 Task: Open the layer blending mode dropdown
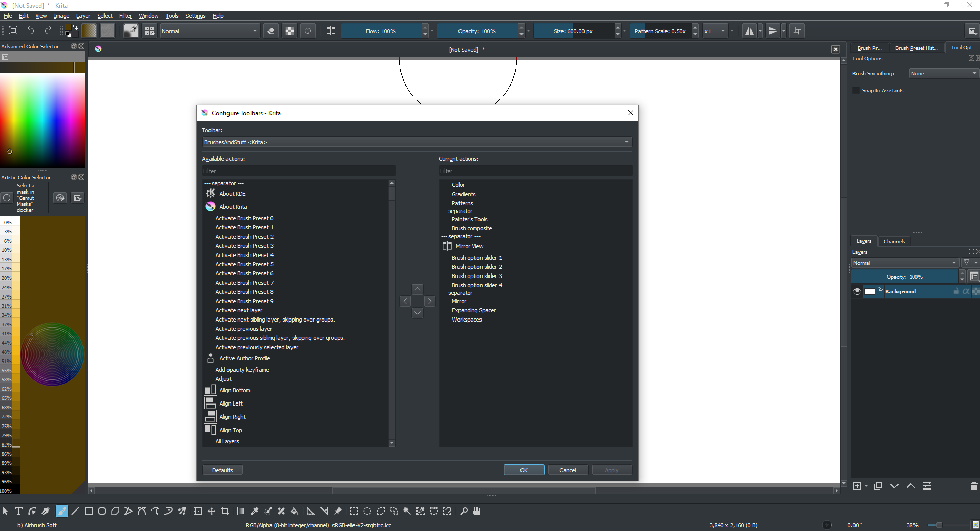pyautogui.click(x=905, y=263)
